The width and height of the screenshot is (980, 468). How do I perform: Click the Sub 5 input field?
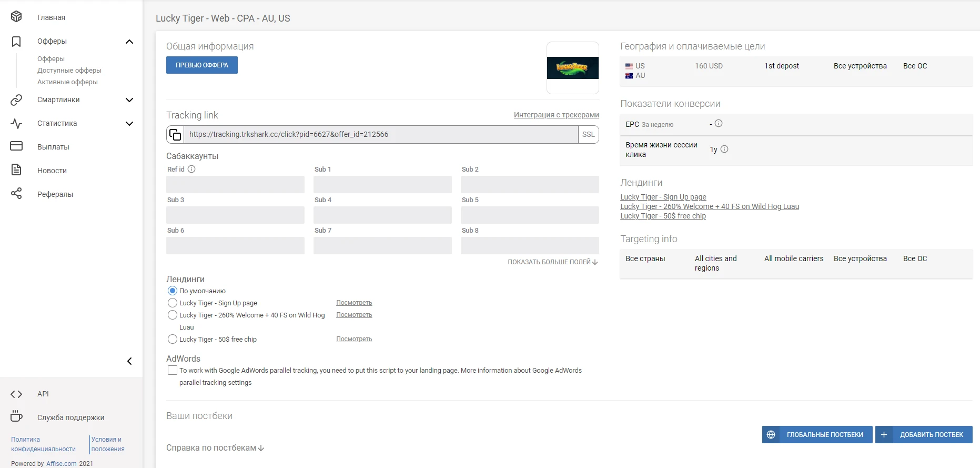click(x=530, y=215)
